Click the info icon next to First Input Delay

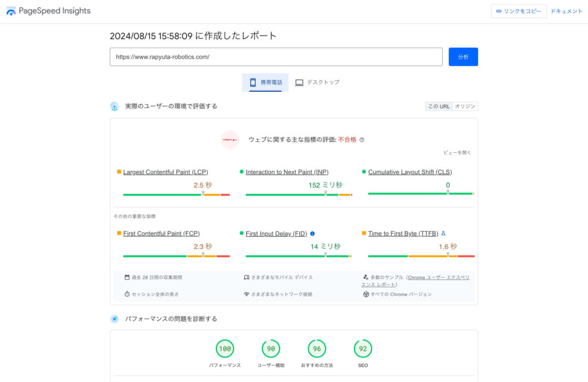click(x=312, y=234)
